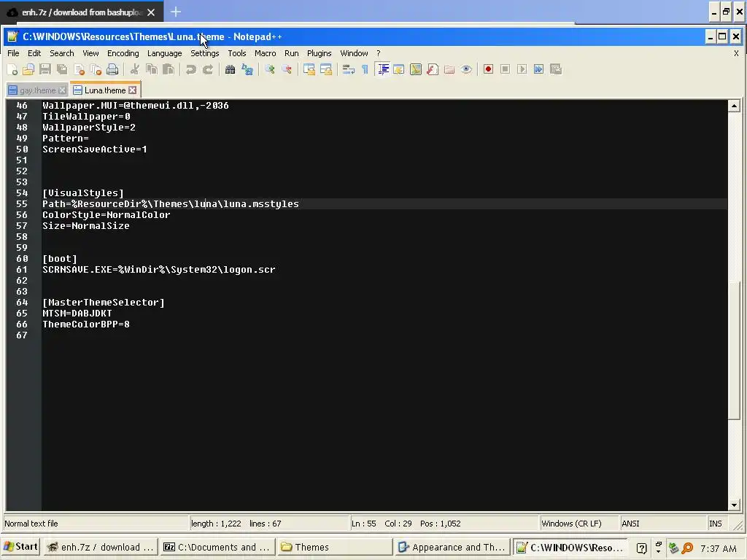Switch to Appearance and Themes taskbar button
The width and height of the screenshot is (747, 560).
pos(452,547)
